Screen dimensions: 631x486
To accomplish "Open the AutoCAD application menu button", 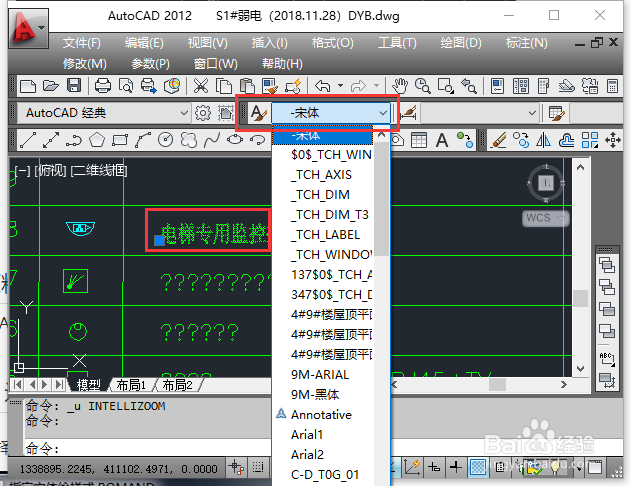I will 29,29.
